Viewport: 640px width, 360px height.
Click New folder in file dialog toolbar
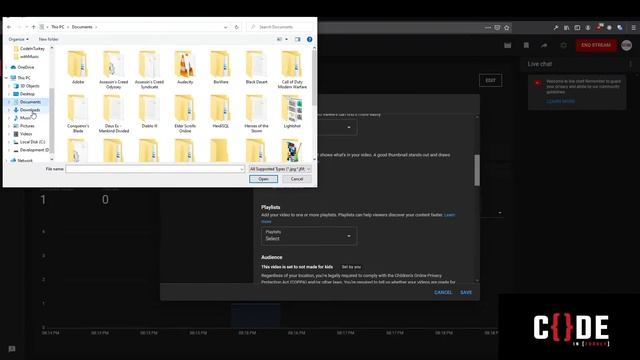click(x=48, y=39)
